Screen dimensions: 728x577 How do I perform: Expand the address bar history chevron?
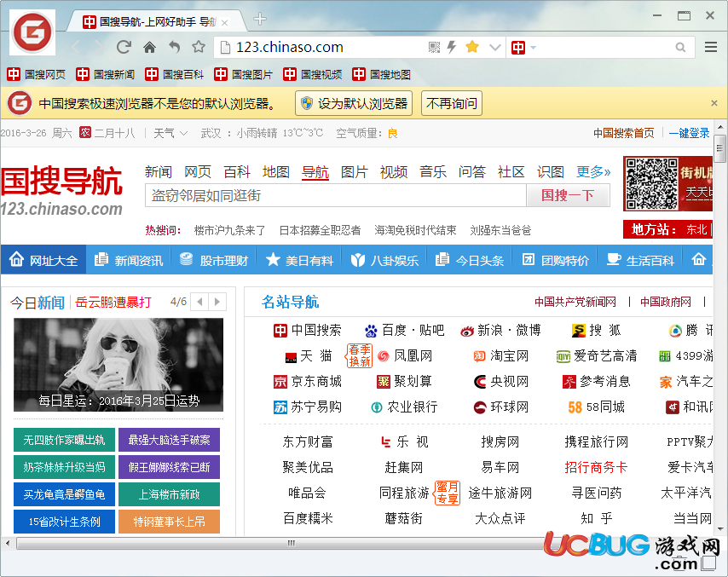(495, 48)
